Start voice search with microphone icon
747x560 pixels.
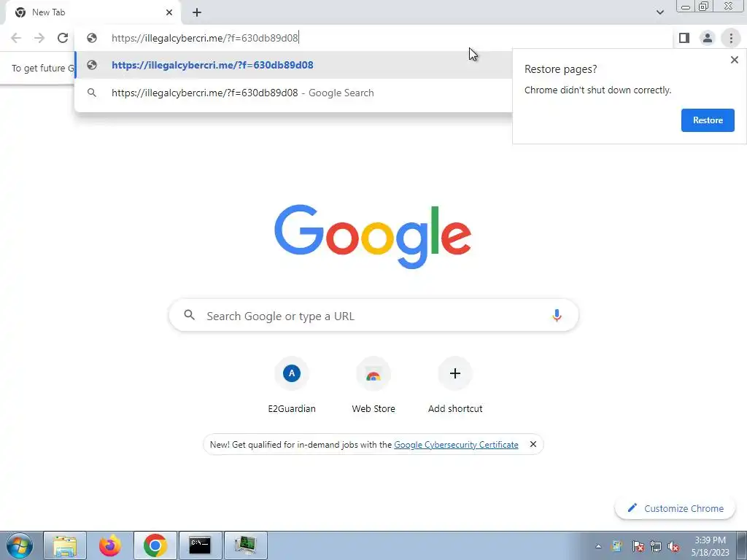point(557,315)
